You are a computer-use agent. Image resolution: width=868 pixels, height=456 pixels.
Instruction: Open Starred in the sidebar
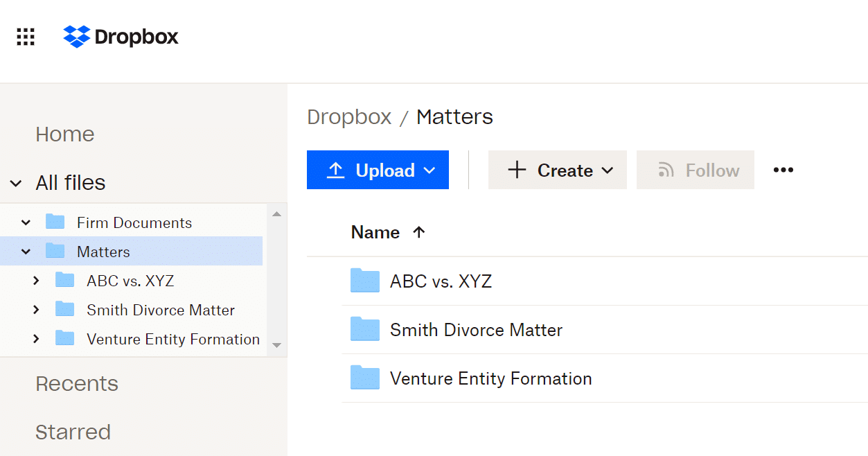tap(73, 432)
